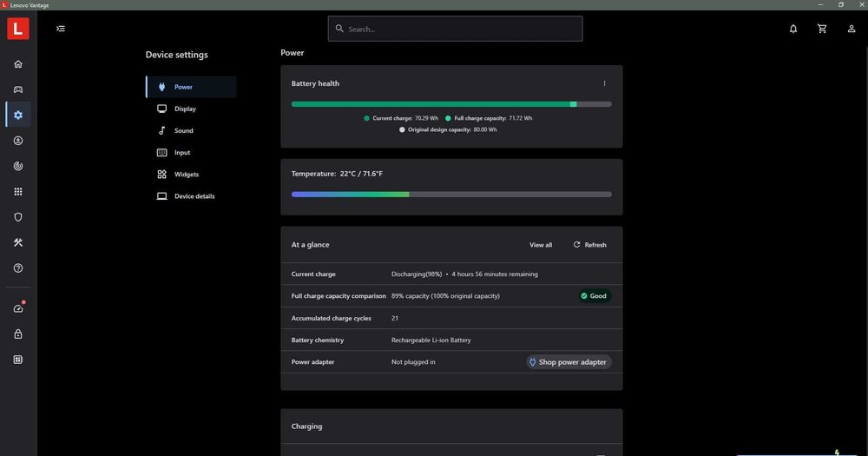Open the Security shield section
This screenshot has width=868, height=456.
tap(18, 217)
